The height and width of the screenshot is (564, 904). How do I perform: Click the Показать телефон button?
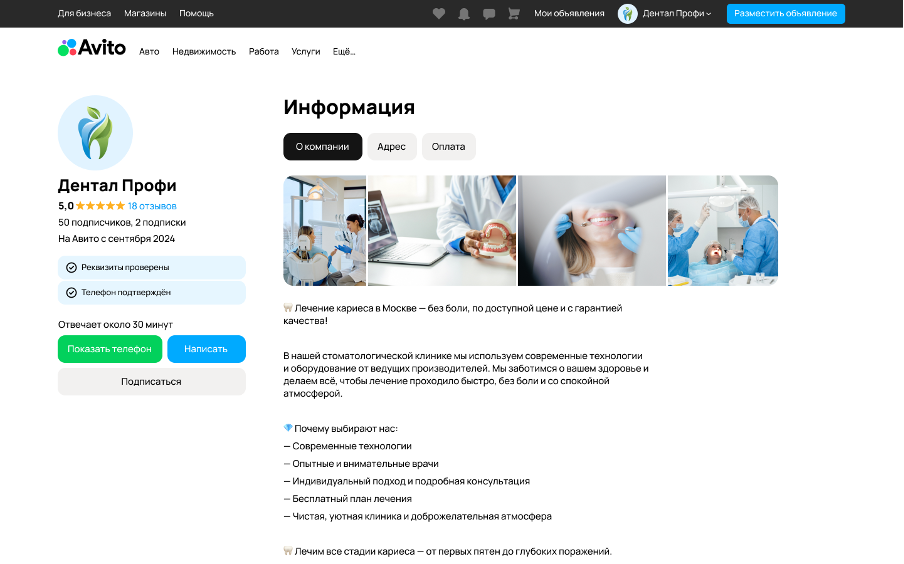pyautogui.click(x=110, y=349)
